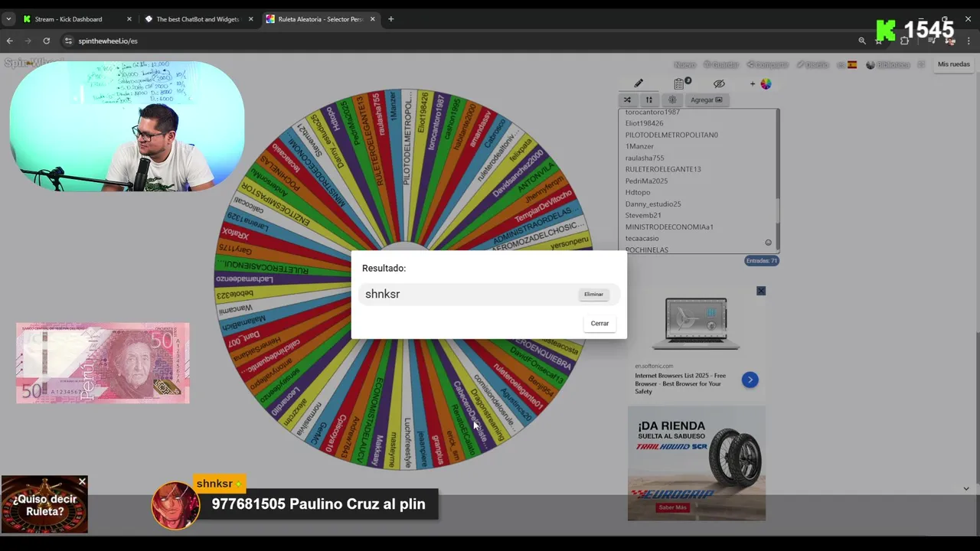Click the Agregar image button
The image size is (980, 551).
click(706, 99)
